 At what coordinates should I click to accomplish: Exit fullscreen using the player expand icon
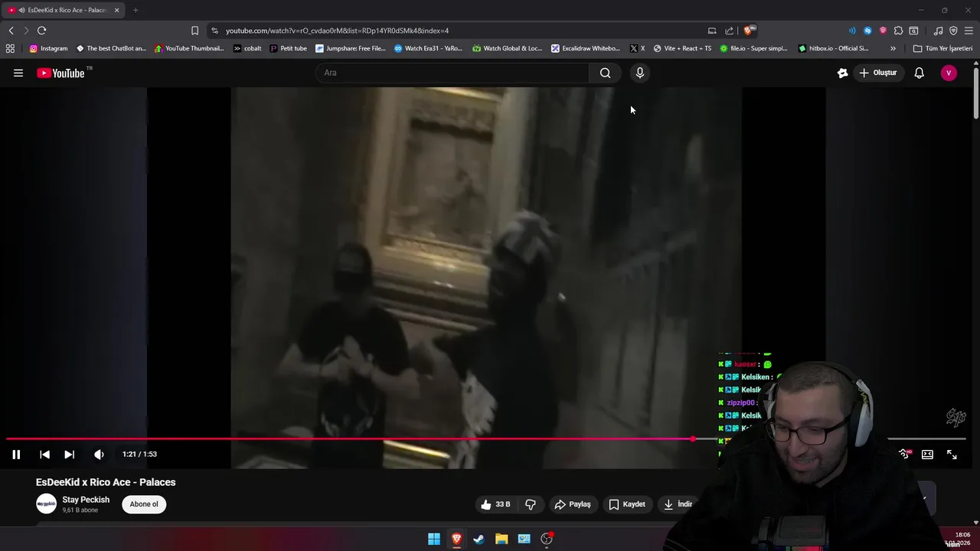pyautogui.click(x=952, y=455)
